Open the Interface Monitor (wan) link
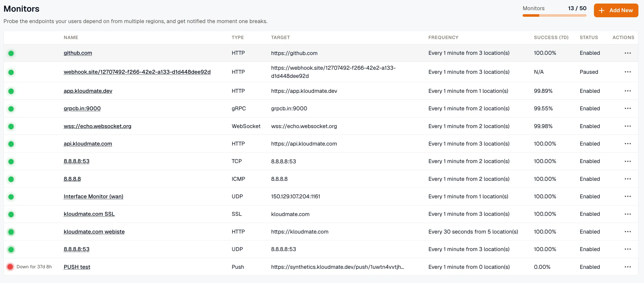The image size is (644, 283). [x=93, y=197]
